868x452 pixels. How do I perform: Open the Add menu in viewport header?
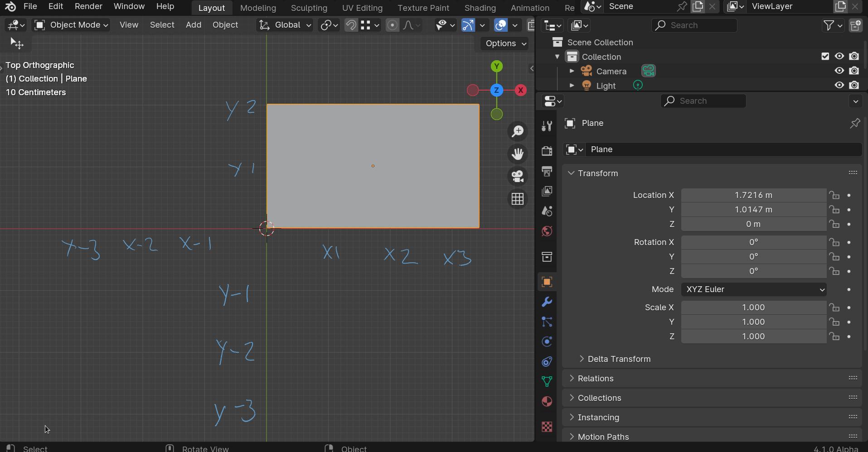tap(194, 25)
